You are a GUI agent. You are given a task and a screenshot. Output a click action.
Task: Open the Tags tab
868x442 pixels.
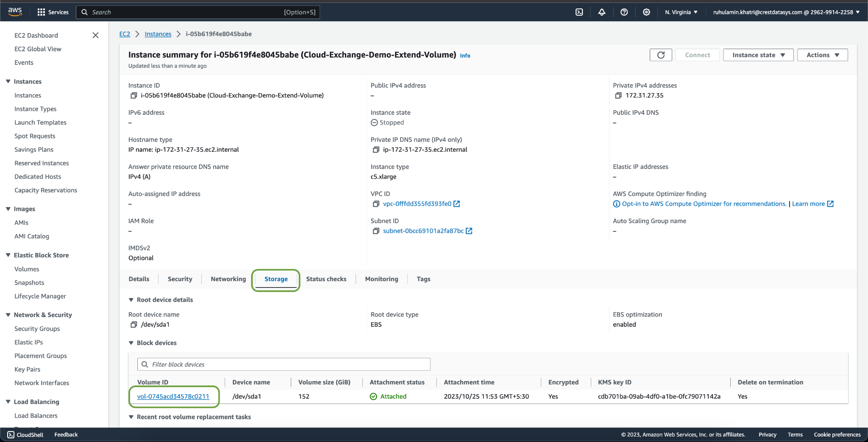pos(423,279)
